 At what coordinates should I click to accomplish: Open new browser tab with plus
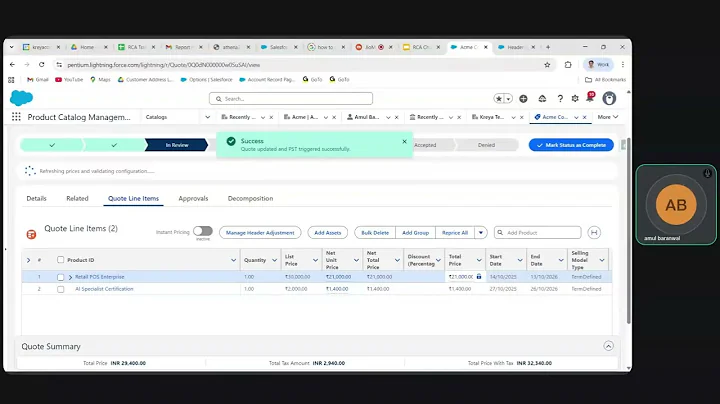[x=547, y=47]
